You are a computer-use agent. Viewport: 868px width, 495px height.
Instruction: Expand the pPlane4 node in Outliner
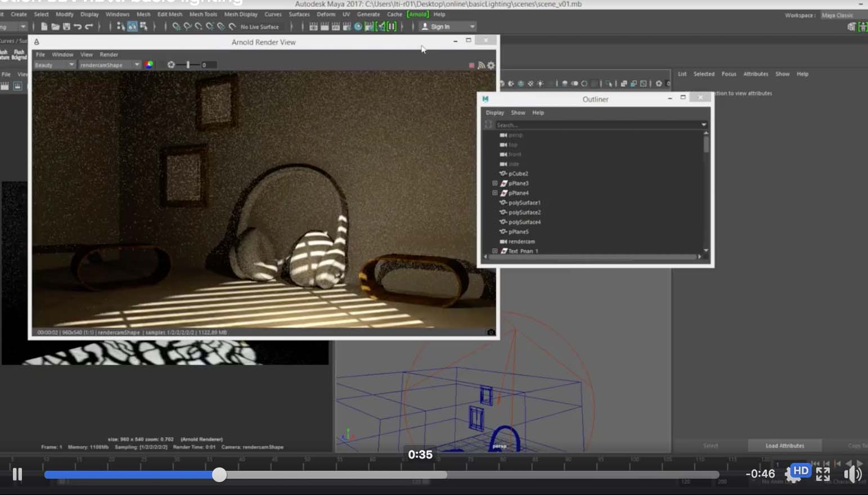[x=495, y=193]
